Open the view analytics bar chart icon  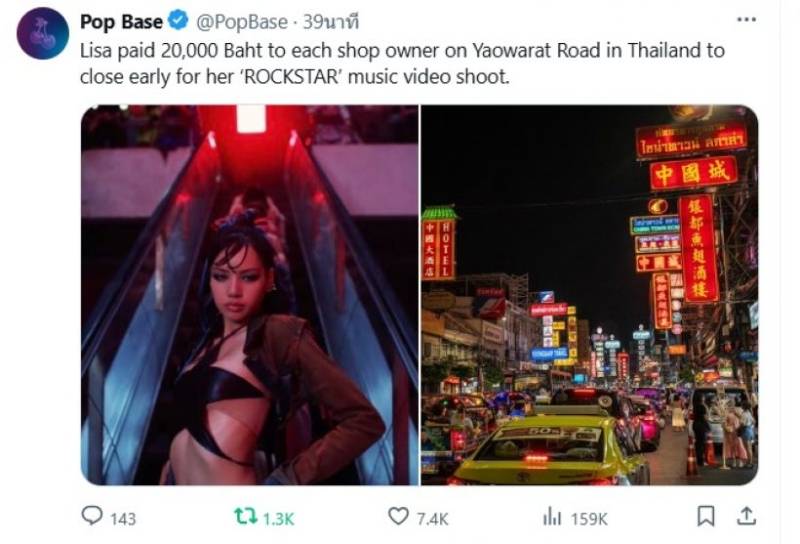552,516
